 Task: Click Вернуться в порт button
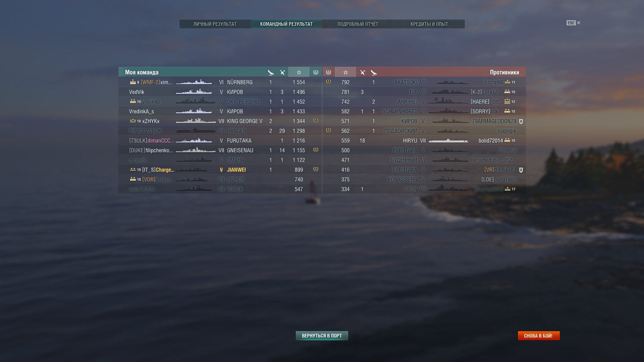322,336
